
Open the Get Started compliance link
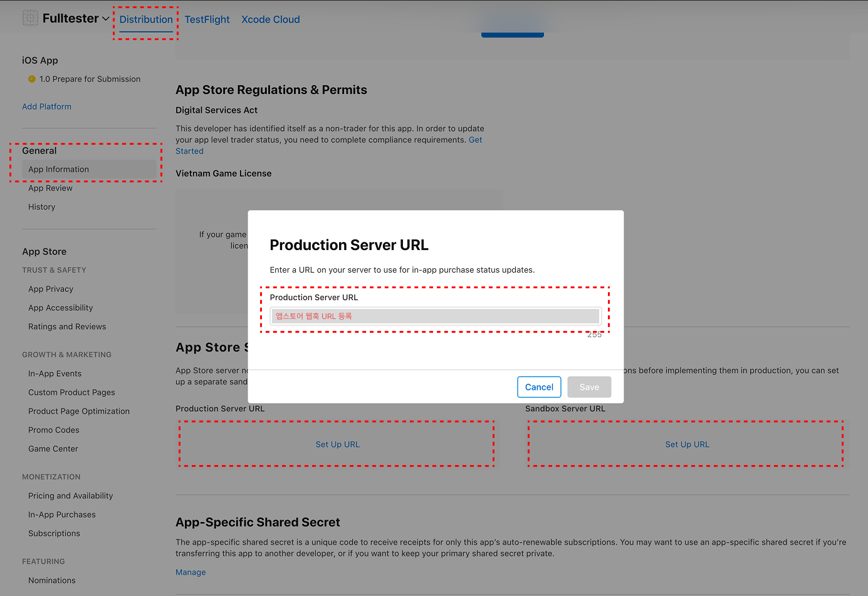pyautogui.click(x=189, y=151)
